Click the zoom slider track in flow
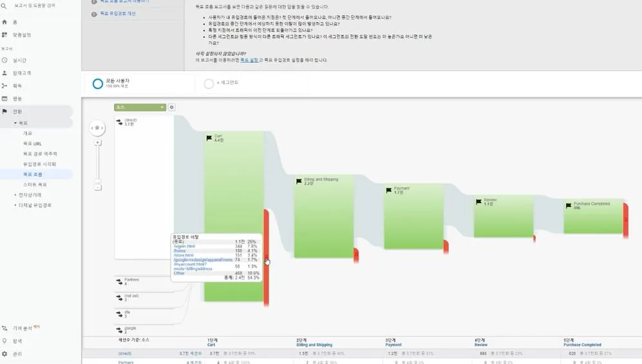 [98, 163]
